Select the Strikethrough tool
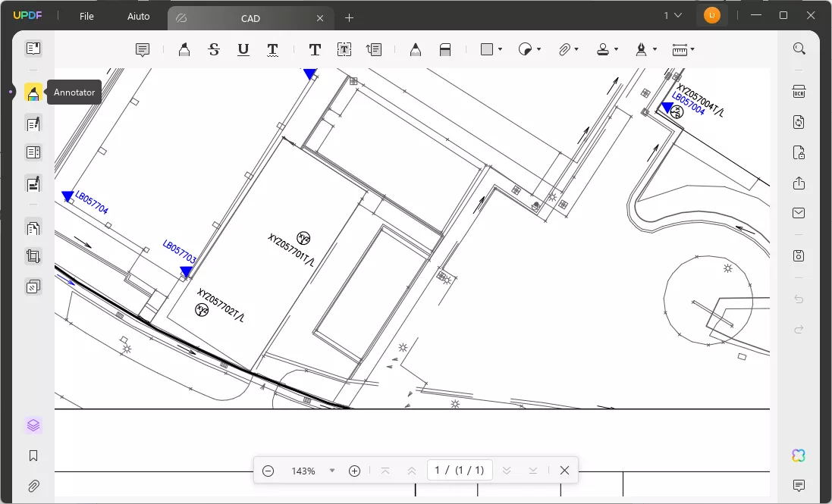 tap(214, 50)
